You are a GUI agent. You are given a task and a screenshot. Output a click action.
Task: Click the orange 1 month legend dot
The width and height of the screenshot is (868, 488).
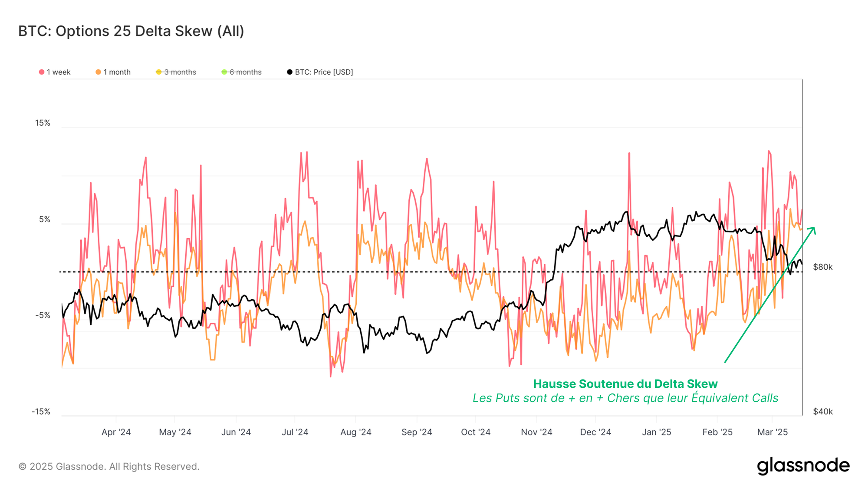coord(99,72)
